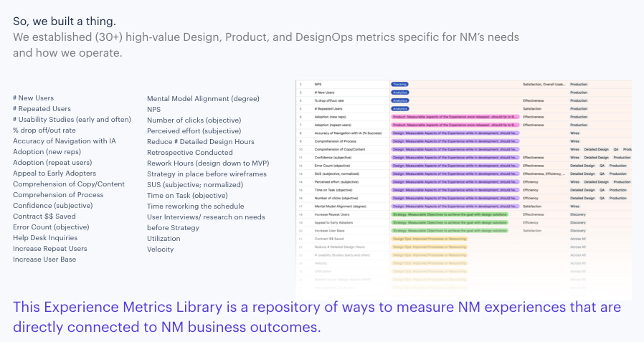The height and width of the screenshot is (342, 644).
Task: Select Efficiency cell in Perceived effort row
Action: (531, 181)
